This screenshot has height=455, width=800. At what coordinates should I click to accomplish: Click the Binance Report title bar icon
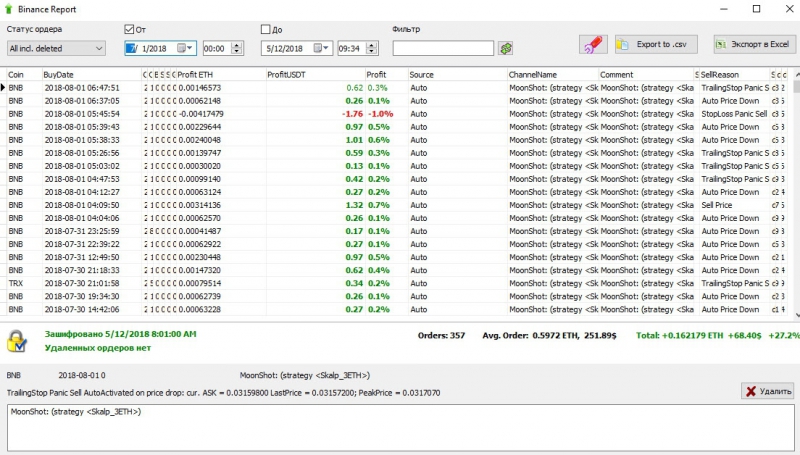click(x=8, y=9)
